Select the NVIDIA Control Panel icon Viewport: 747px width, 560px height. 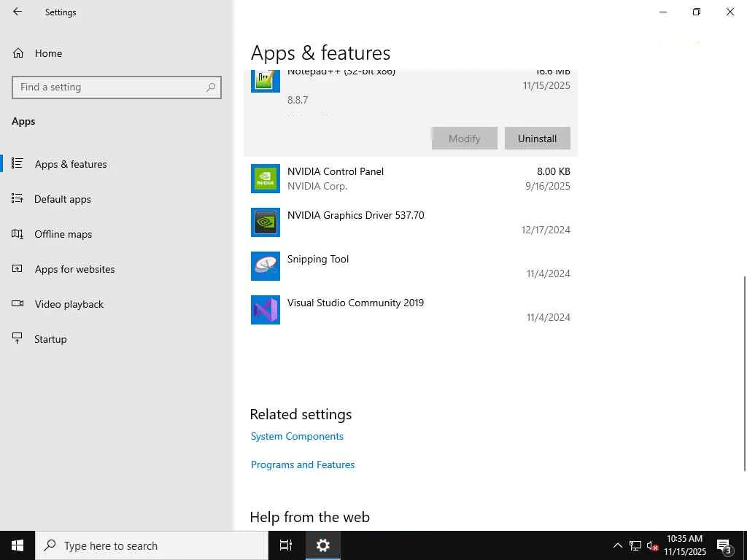(266, 179)
